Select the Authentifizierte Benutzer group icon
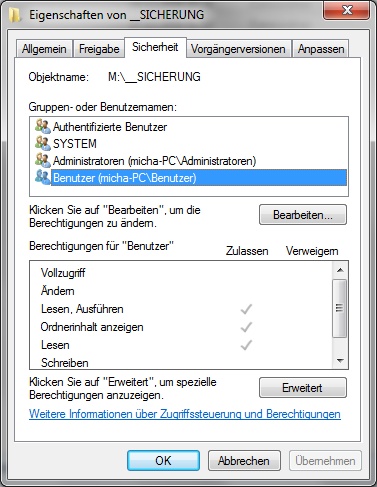The height and width of the screenshot is (487, 377). click(x=43, y=127)
